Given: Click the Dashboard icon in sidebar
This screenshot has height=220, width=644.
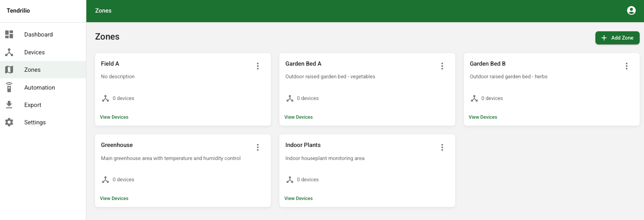Looking at the screenshot, I should click(9, 34).
